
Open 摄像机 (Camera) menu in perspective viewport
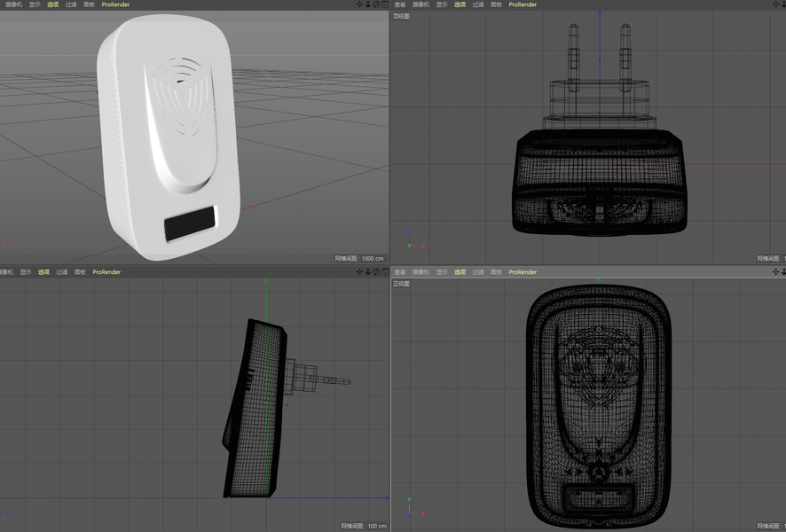[14, 4]
